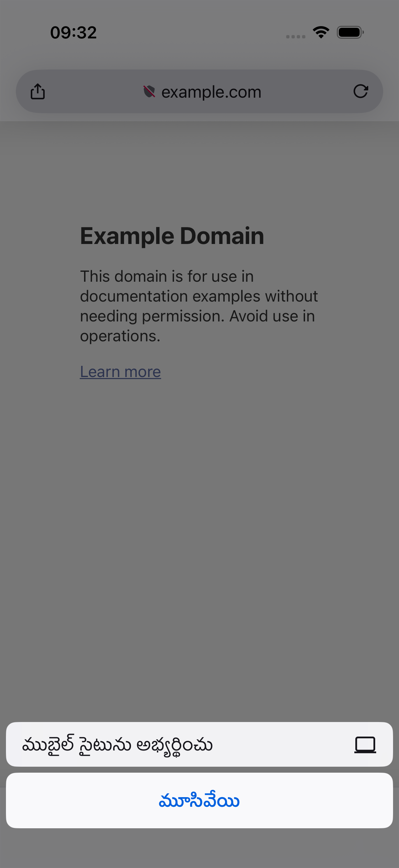Open tracking protection shield icon
The image size is (399, 868).
[x=149, y=91]
